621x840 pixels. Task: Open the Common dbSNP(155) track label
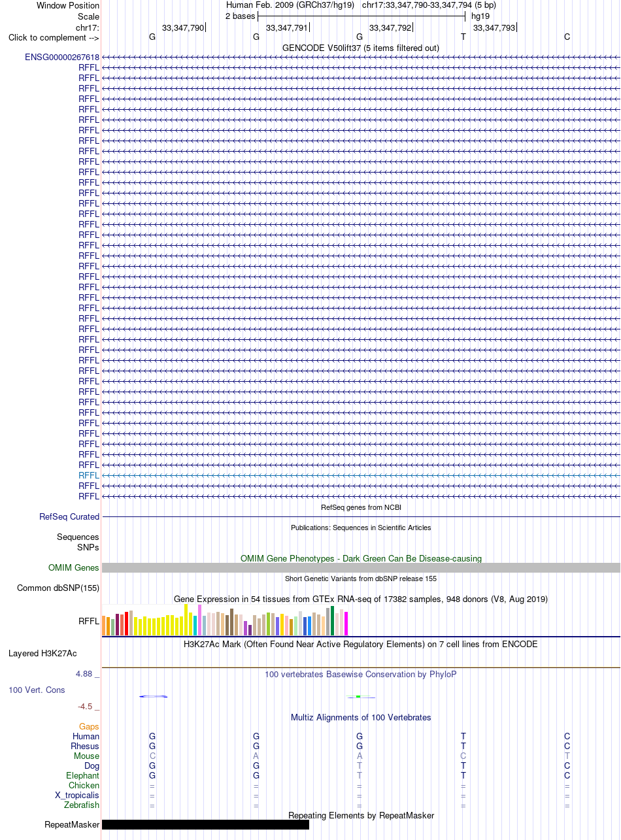(x=58, y=588)
